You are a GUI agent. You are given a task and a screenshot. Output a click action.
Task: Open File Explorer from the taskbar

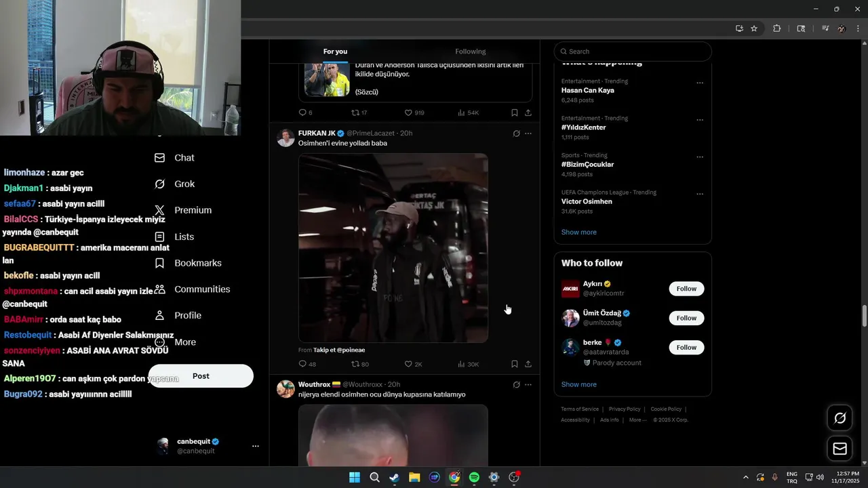point(414,478)
